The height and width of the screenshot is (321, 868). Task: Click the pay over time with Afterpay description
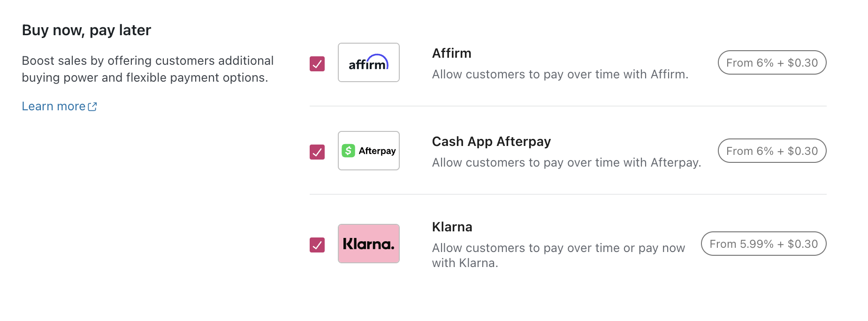pyautogui.click(x=566, y=162)
